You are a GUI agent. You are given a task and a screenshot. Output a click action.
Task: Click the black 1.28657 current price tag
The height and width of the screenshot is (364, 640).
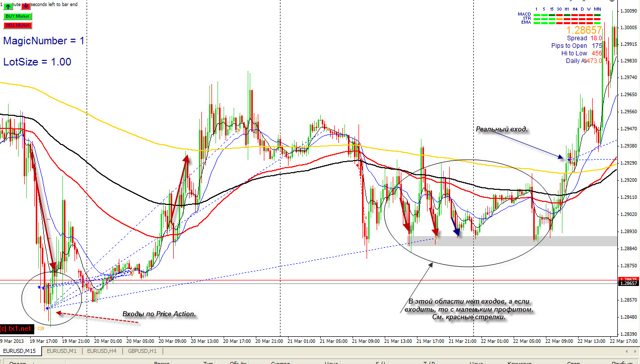[628, 284]
